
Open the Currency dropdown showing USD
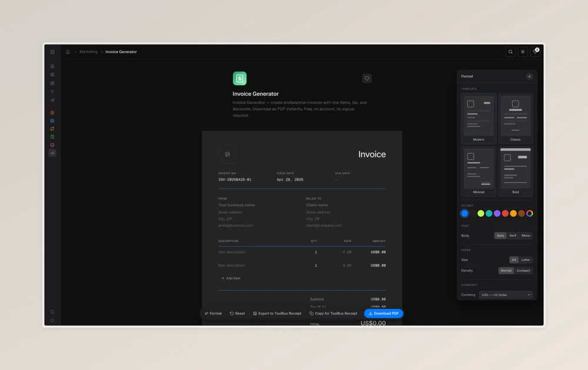505,294
